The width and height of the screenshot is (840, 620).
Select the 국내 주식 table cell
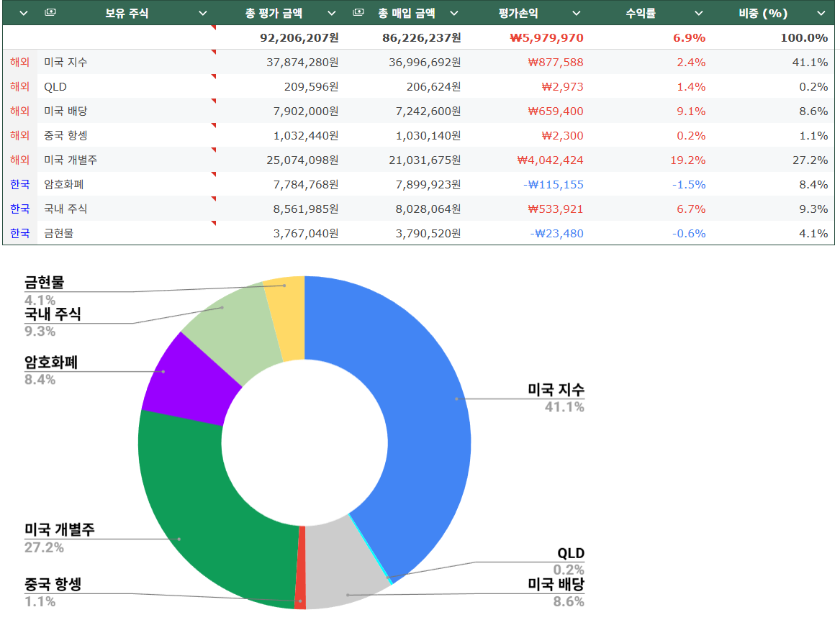[x=127, y=209]
